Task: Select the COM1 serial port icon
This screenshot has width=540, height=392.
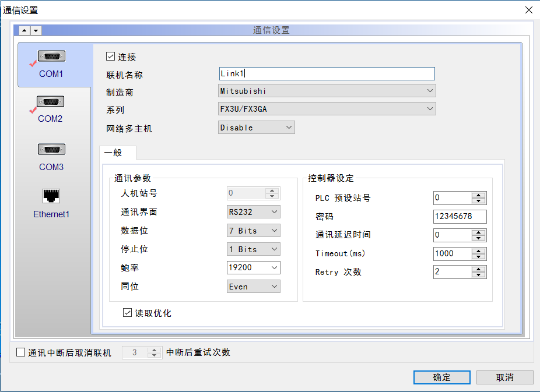Action: point(51,56)
